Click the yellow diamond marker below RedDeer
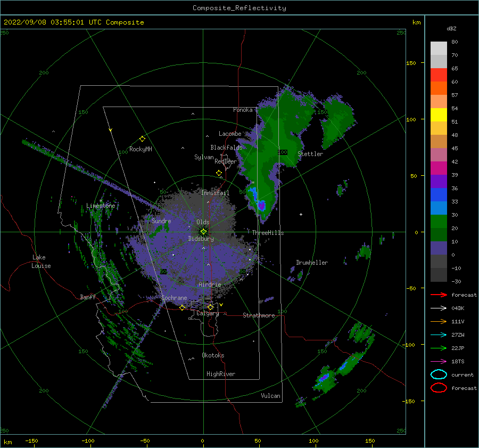This screenshot has height=448, width=479. click(219, 173)
